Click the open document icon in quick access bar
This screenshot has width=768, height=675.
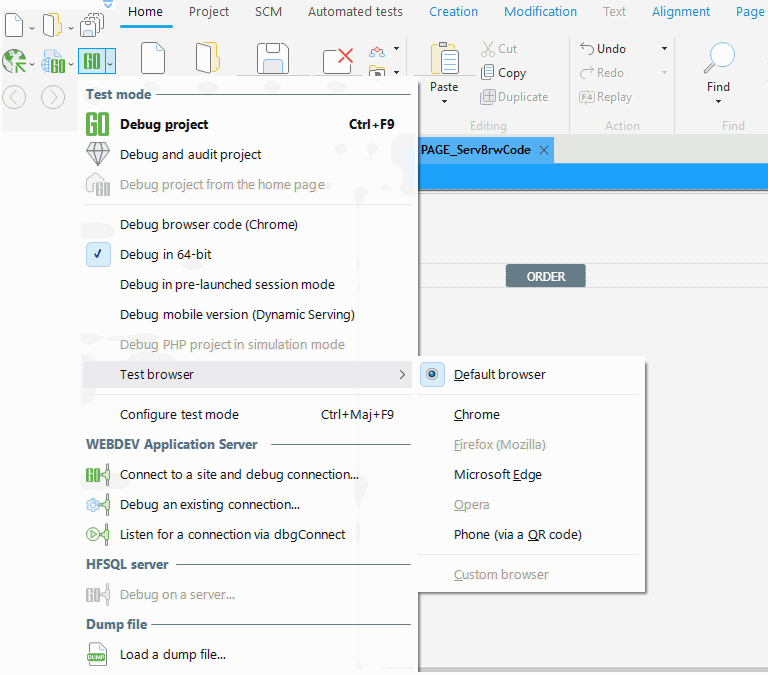point(52,25)
